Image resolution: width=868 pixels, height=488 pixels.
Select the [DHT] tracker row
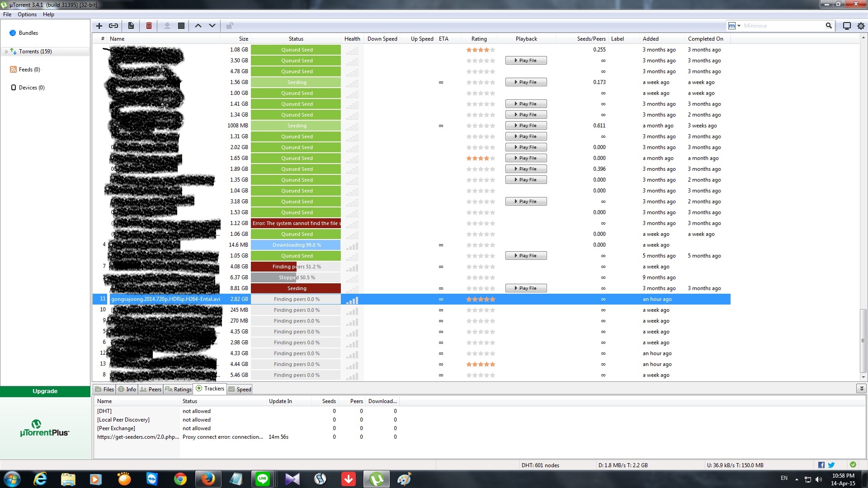pos(247,411)
